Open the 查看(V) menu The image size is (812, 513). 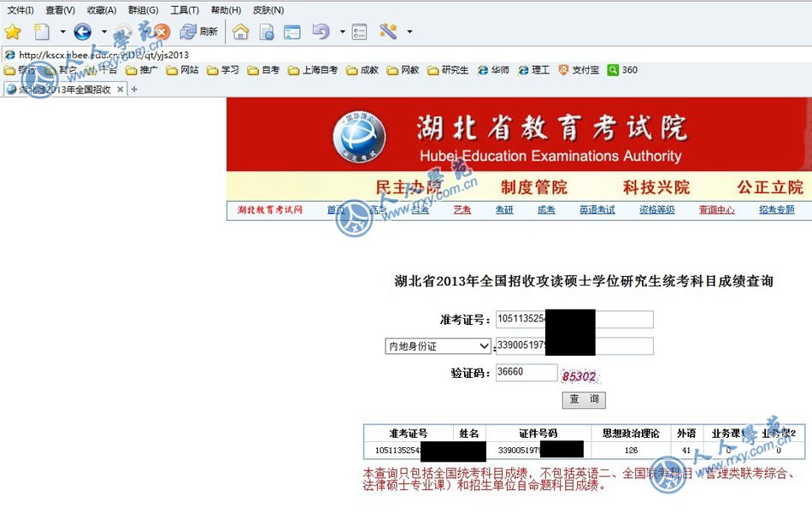(60, 10)
